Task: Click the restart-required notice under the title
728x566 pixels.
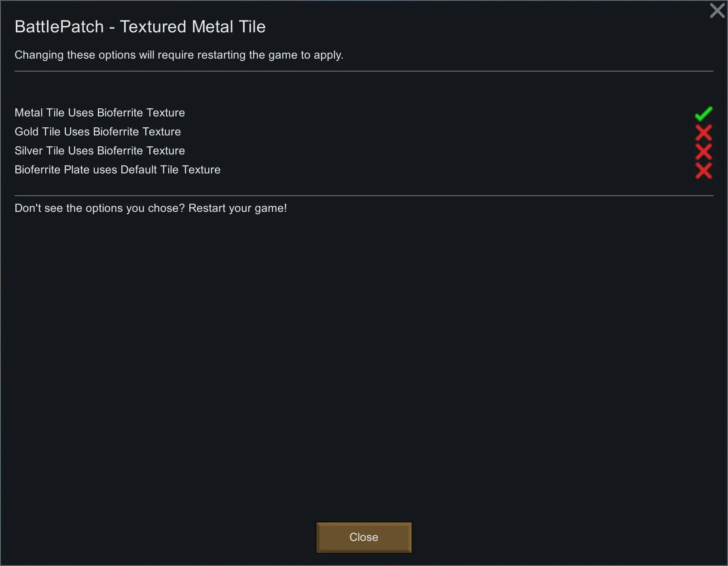Action: pyautogui.click(x=179, y=55)
